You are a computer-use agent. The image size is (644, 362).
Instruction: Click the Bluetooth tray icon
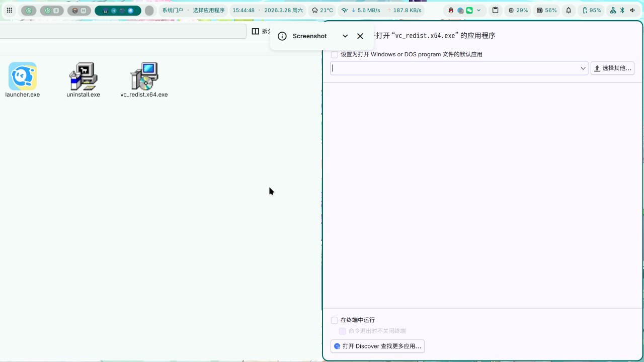[x=622, y=10]
